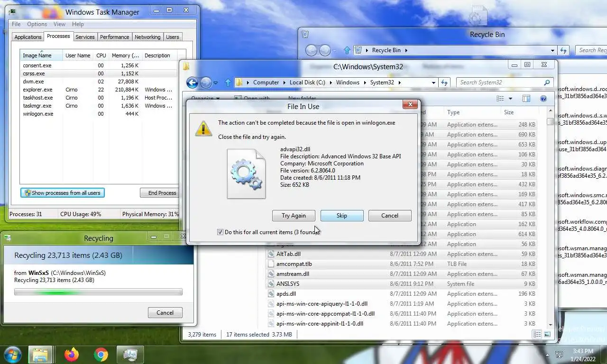Click the clock showing 3:43 PM

584,351
